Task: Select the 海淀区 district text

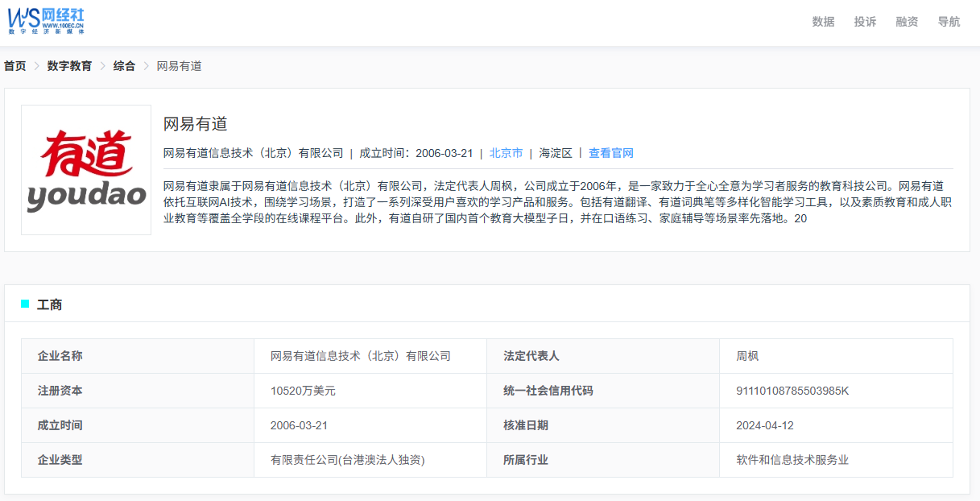Action: pos(556,153)
